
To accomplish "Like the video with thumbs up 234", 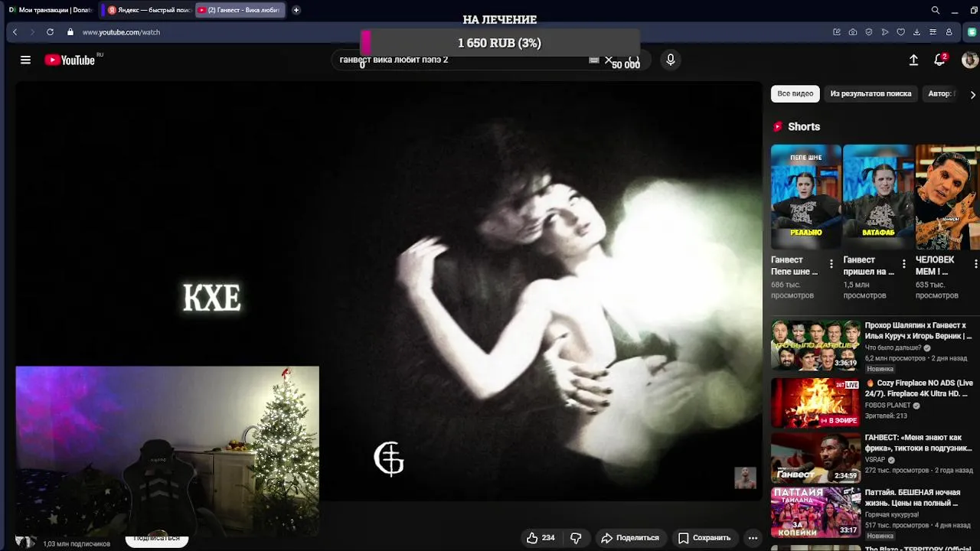I will tap(540, 538).
